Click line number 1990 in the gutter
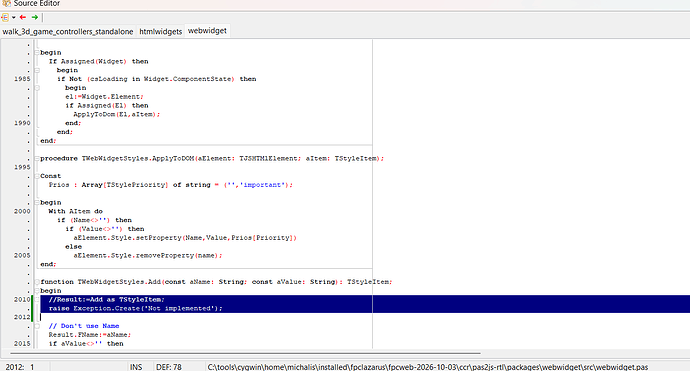The height and width of the screenshot is (371, 690). pyautogui.click(x=22, y=123)
